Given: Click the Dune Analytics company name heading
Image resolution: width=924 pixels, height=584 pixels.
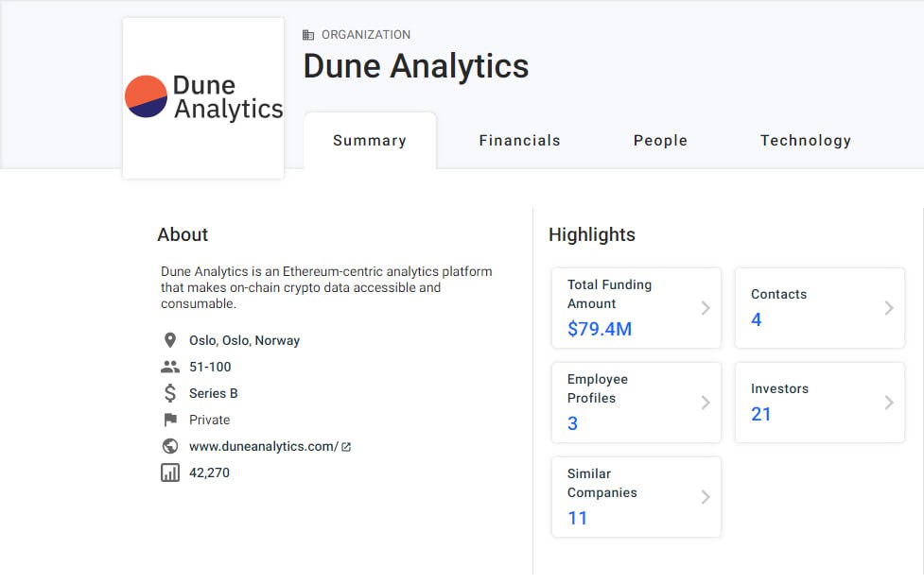Looking at the screenshot, I should click(x=415, y=66).
